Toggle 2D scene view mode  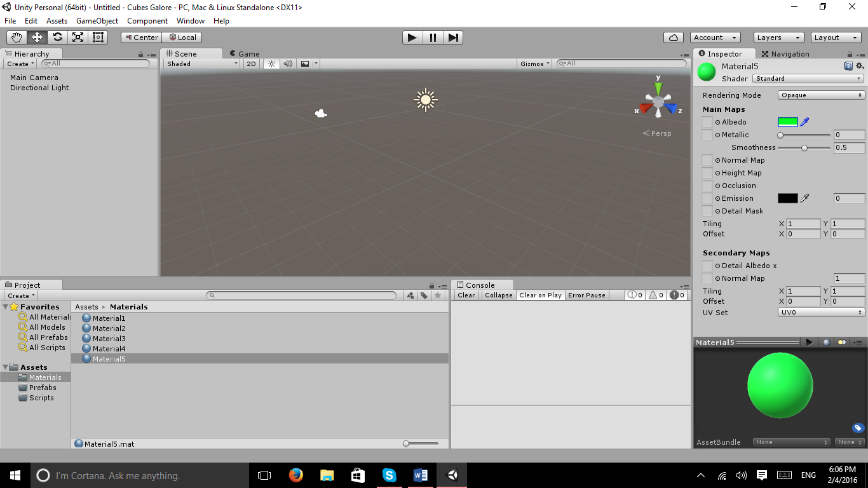[x=252, y=64]
